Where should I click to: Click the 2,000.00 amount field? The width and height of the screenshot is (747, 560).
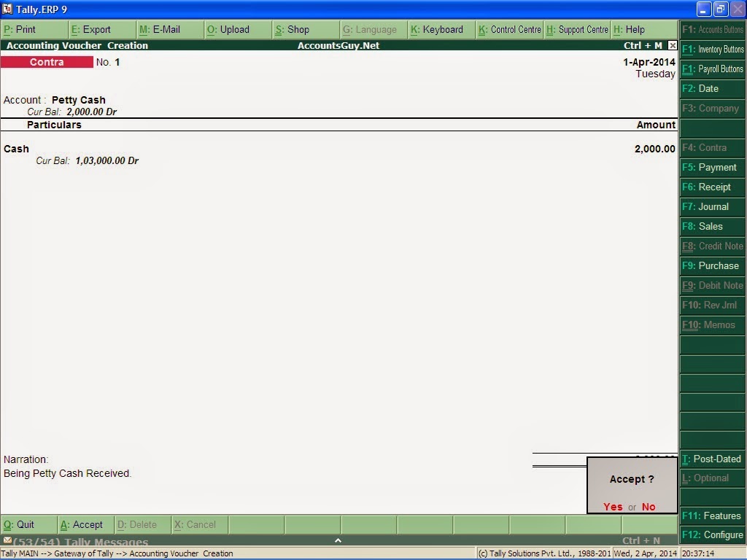tap(654, 149)
